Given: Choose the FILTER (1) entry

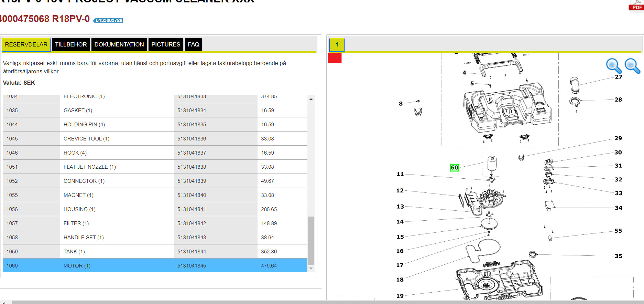Looking at the screenshot, I should tap(76, 223).
